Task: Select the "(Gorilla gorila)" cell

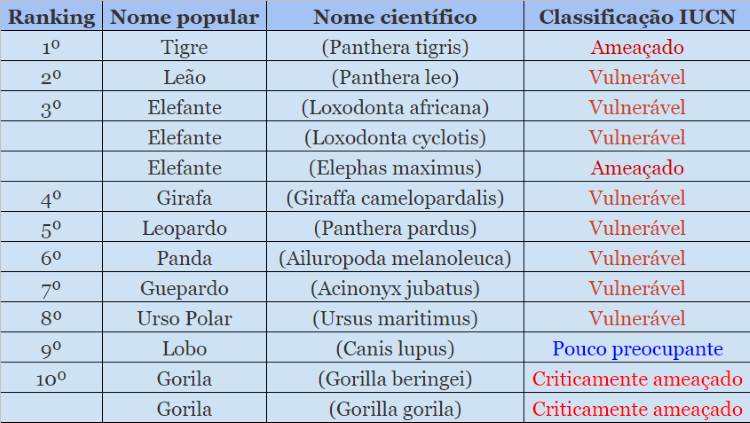Action: pos(394,409)
